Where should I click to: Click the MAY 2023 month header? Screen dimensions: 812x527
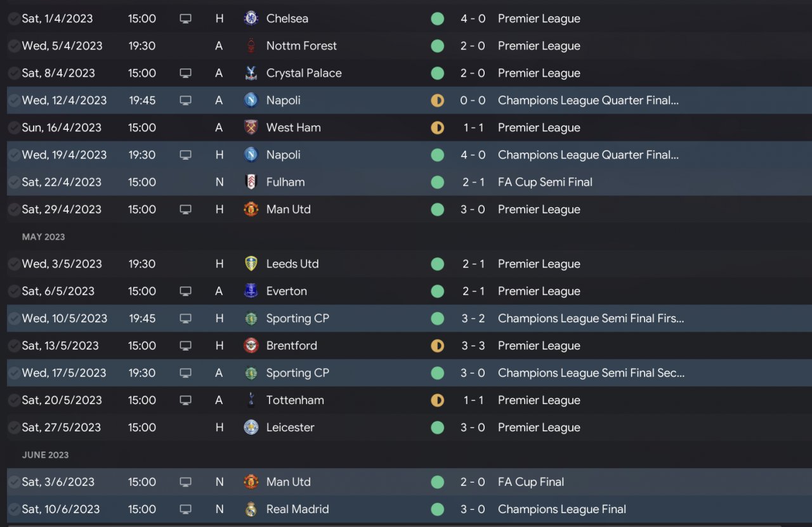[x=44, y=237]
